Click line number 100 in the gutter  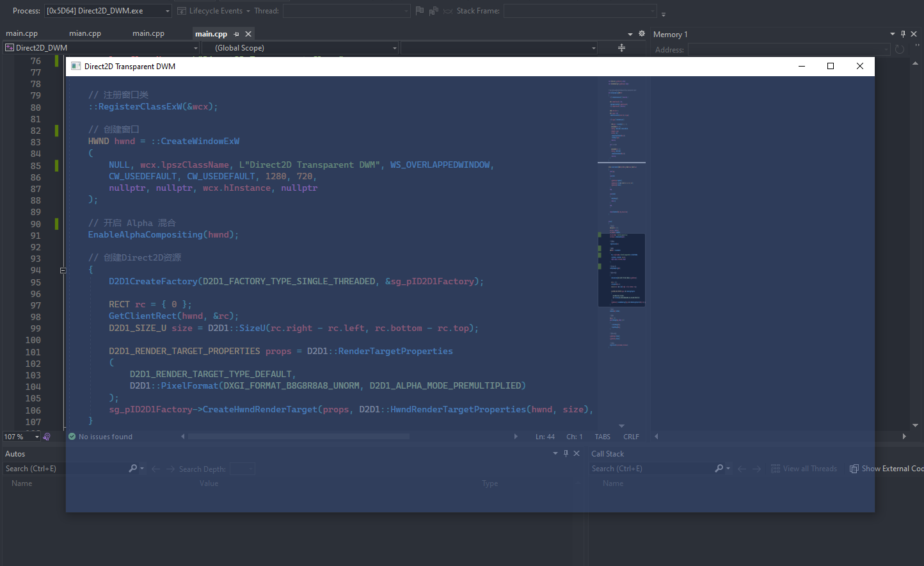[x=33, y=340]
